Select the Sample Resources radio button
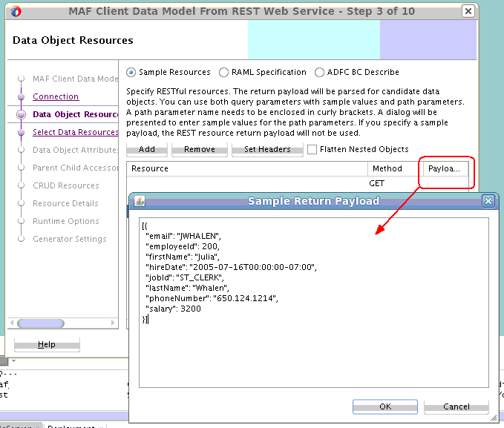Viewport: 504px width, 428px height. coord(131,72)
